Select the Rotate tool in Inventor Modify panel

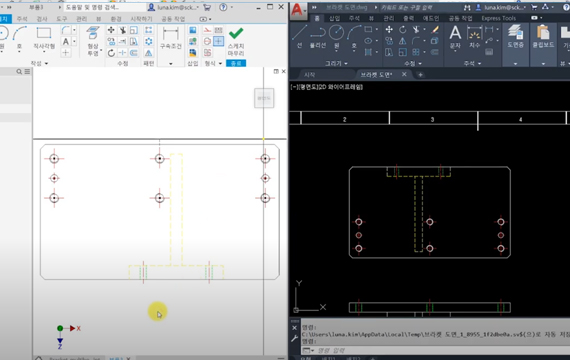click(x=111, y=53)
